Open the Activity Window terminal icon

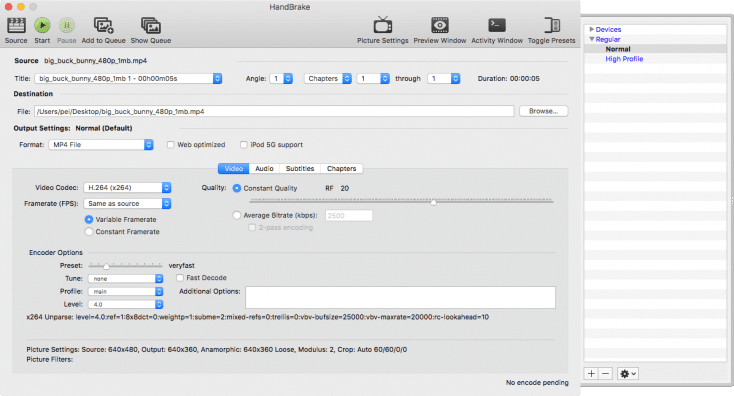coord(497,25)
